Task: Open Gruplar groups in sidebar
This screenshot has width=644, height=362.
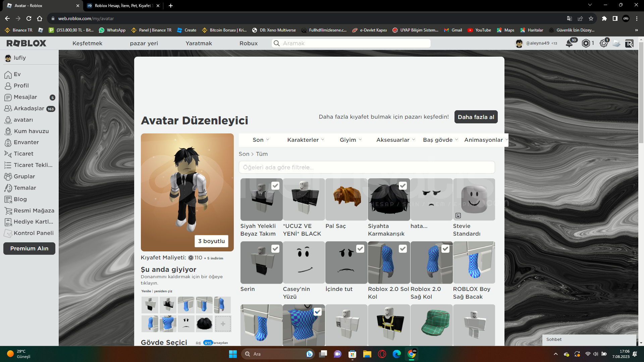Action: [19, 177]
